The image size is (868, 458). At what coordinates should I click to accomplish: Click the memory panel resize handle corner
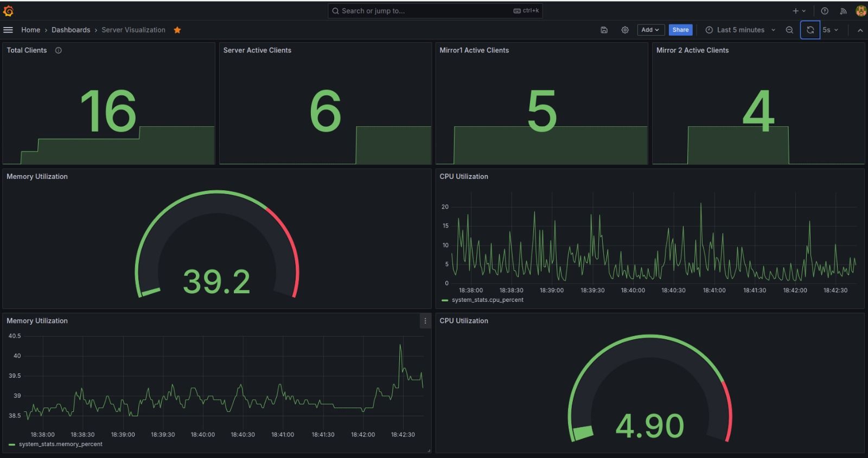pyautogui.click(x=429, y=450)
